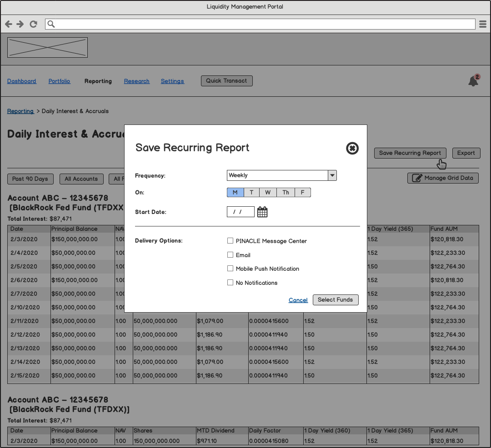Click the Daily Factor header in second table
Screen dimensions: 491x448
tap(276, 430)
